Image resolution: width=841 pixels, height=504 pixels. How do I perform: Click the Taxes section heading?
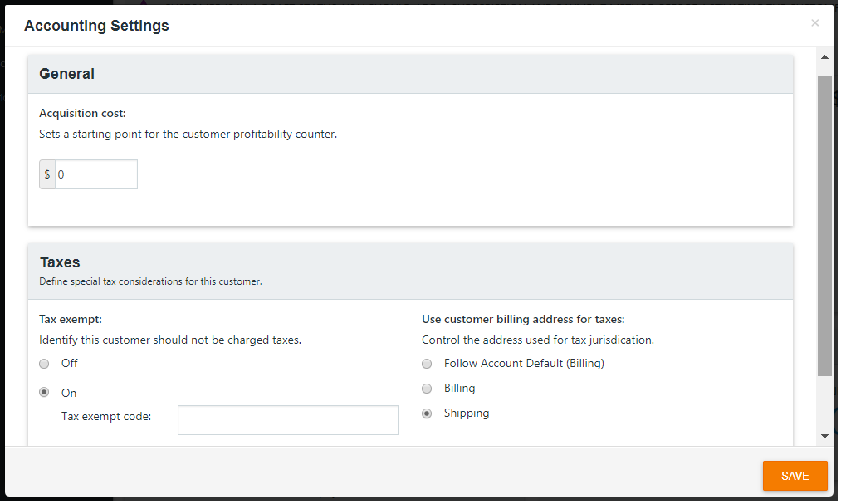tap(60, 262)
